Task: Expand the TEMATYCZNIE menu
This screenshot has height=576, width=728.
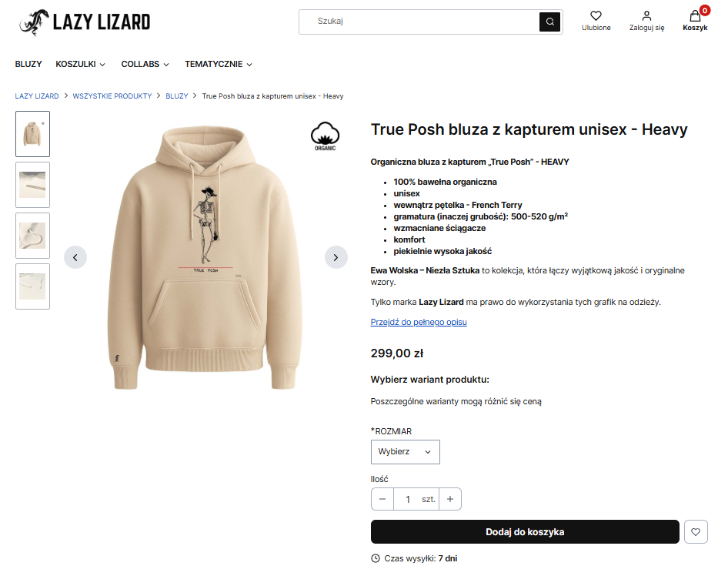Action: pos(219,64)
